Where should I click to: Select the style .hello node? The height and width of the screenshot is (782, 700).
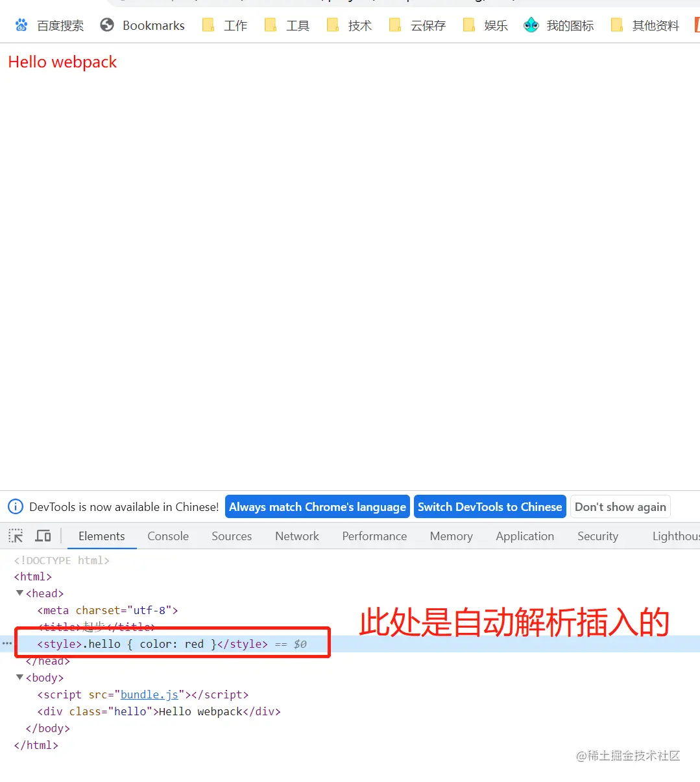pyautogui.click(x=152, y=644)
